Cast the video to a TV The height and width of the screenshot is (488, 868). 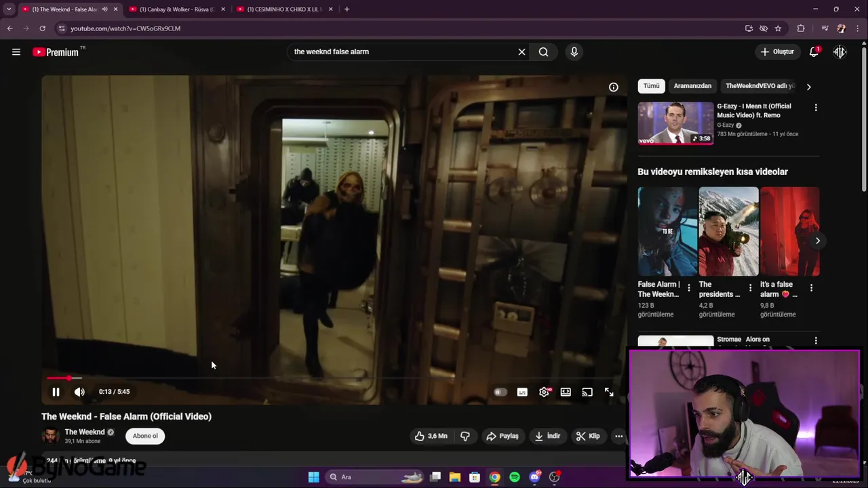tap(587, 392)
